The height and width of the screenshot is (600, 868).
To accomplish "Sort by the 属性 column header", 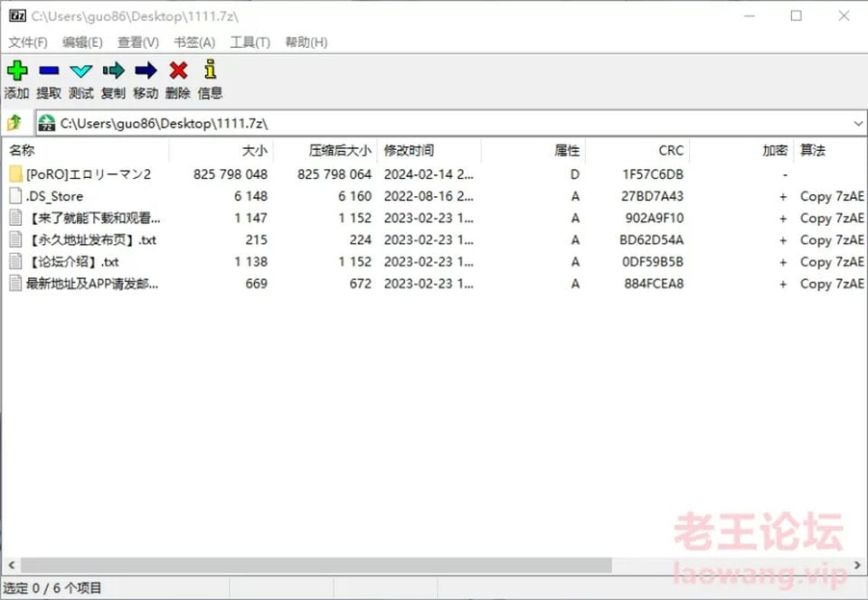I will [x=533, y=150].
